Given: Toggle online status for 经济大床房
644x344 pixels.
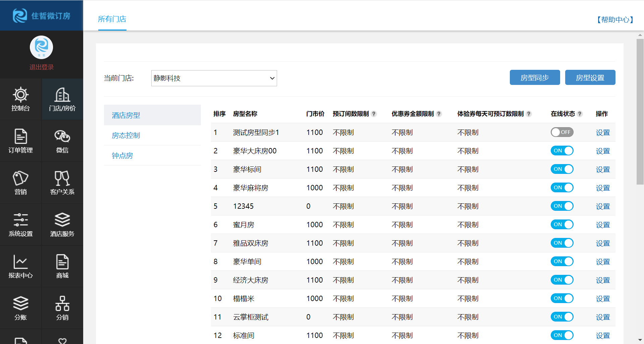Looking at the screenshot, I should click(x=562, y=280).
